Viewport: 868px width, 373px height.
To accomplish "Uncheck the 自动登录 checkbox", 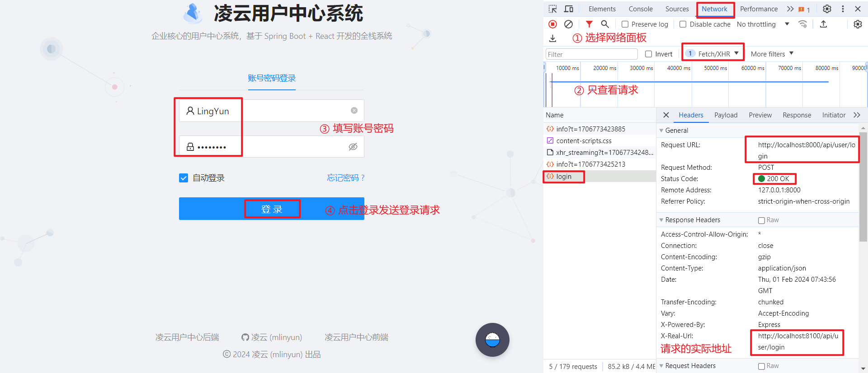I will [x=184, y=178].
